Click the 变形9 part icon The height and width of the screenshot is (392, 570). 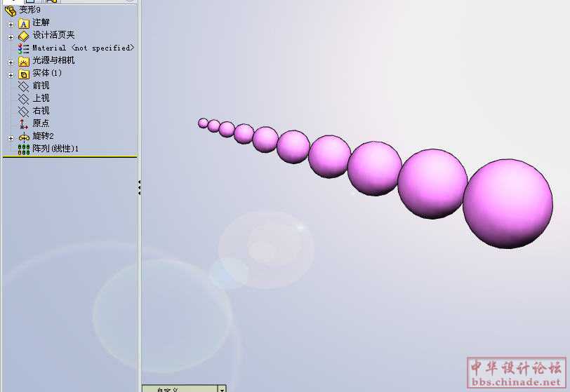pyautogui.click(x=11, y=11)
